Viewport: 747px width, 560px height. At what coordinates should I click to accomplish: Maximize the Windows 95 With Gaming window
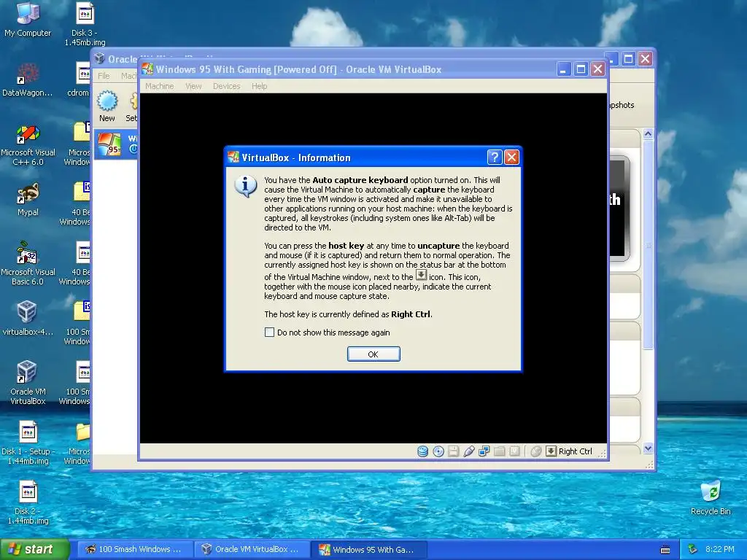tap(581, 69)
